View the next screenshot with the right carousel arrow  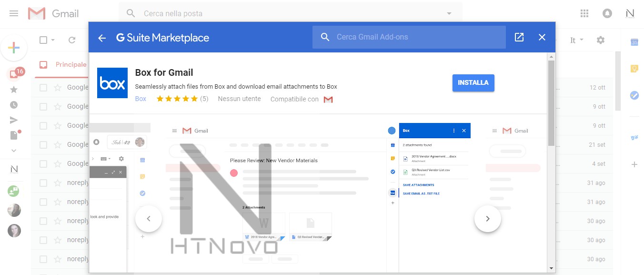point(487,218)
